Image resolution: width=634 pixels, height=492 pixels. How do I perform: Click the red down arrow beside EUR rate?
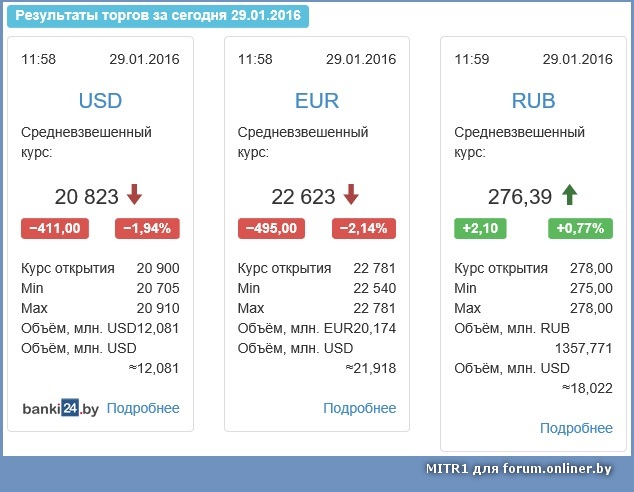[351, 195]
